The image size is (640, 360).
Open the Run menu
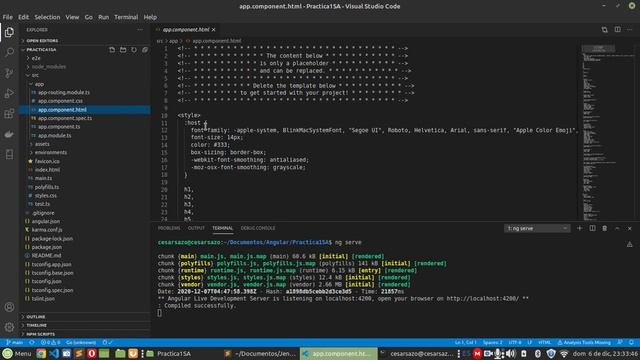click(103, 17)
